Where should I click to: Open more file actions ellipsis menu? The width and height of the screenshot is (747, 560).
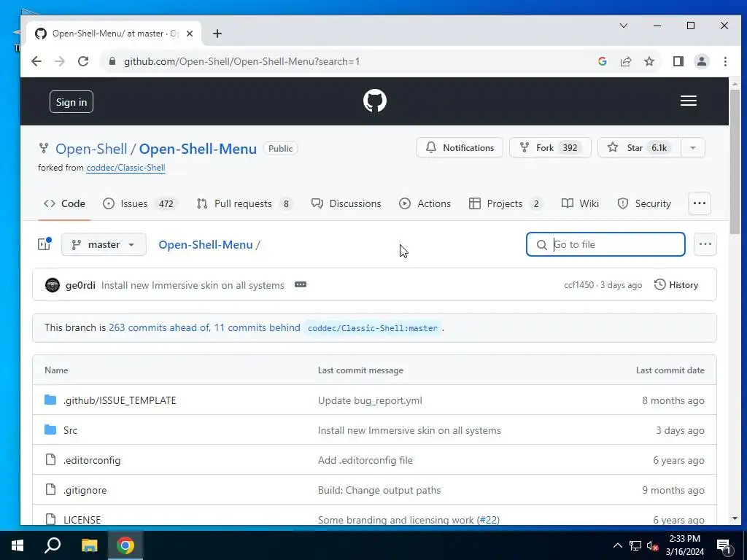[x=705, y=244]
